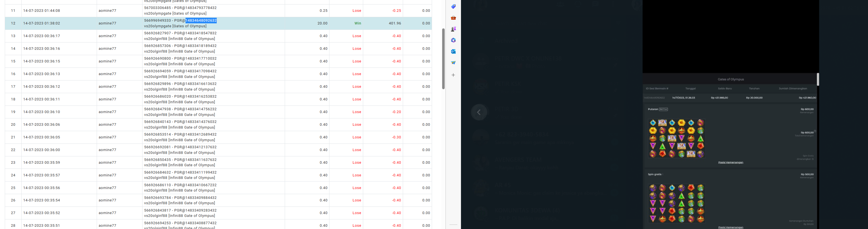The height and width of the screenshot is (229, 868).
Task: Click highlighted ID 14834648092632 in row 12
Action: point(201,21)
